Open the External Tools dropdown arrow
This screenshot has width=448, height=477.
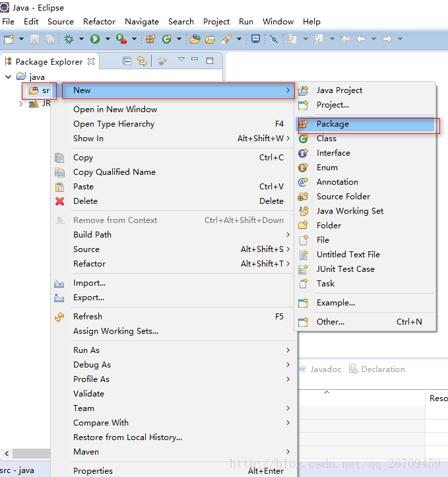[134, 39]
